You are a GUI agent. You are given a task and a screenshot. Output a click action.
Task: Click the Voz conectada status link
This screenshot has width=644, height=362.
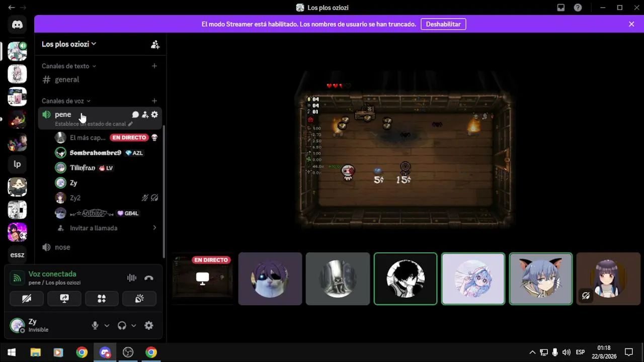52,274
